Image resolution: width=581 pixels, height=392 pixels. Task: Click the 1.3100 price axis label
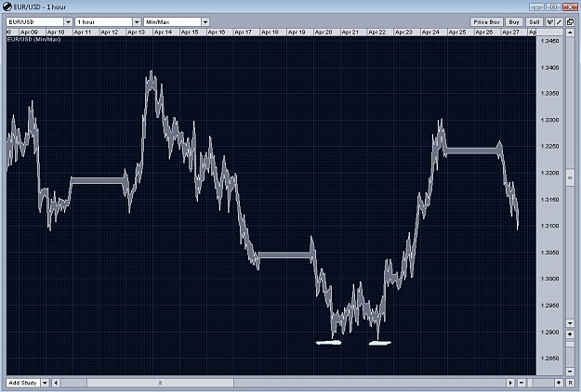(x=550, y=226)
